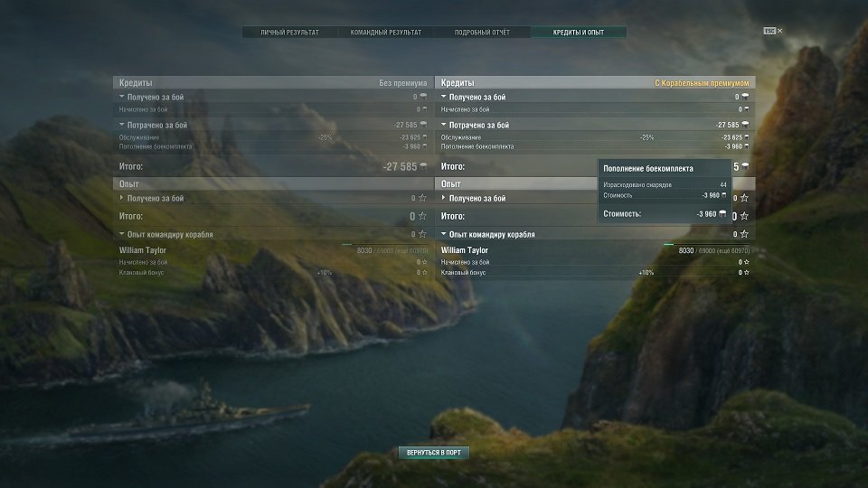Click Вернуться в порт button
Image resolution: width=868 pixels, height=488 pixels.
(434, 452)
